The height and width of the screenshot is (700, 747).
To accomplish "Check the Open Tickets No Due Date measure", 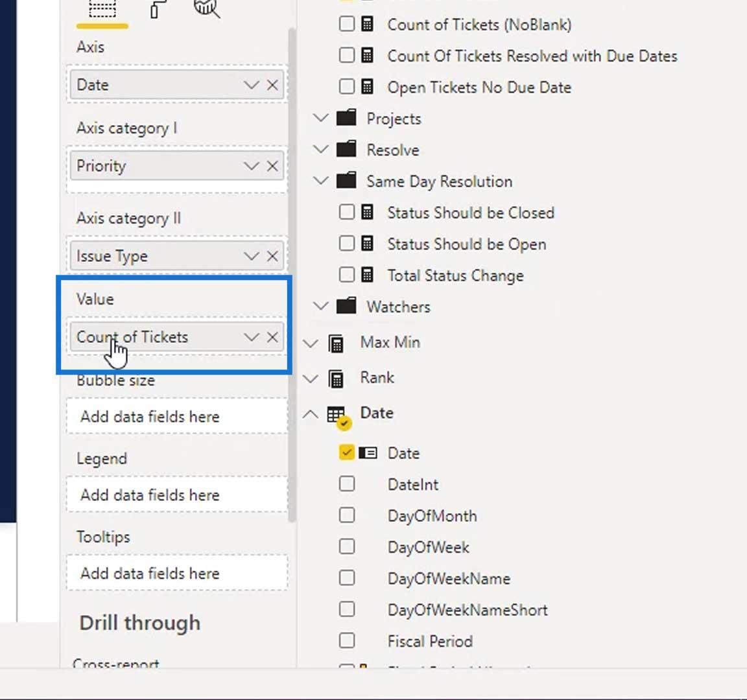I will click(347, 87).
